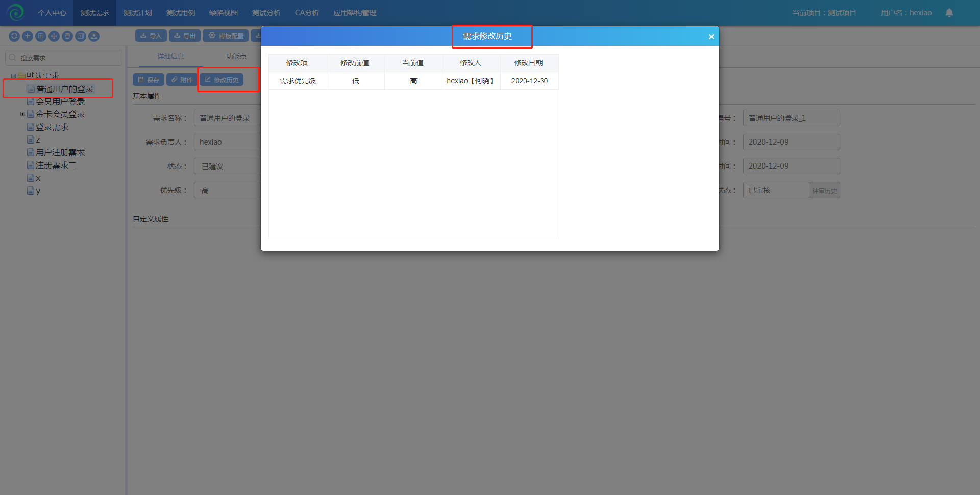Click the grid icon next to plus icon

point(41,36)
